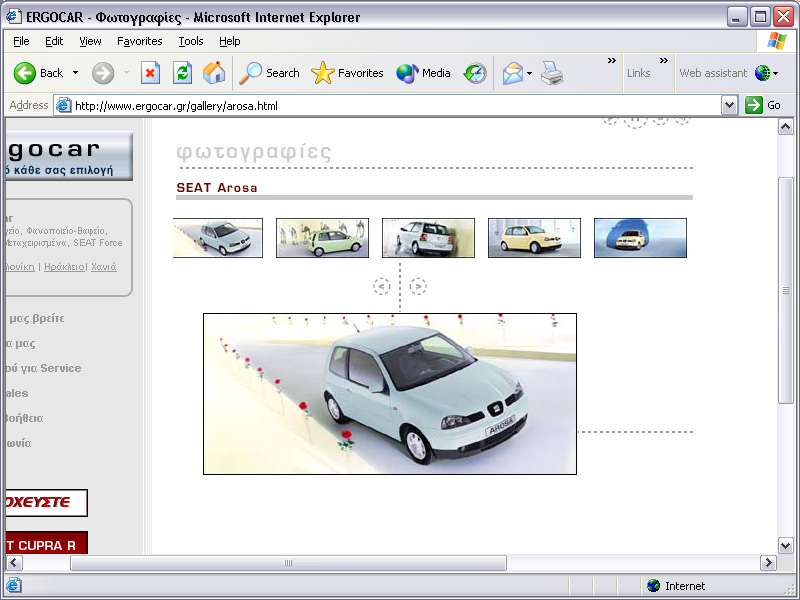Click the SEAT Arosa heading text

click(x=217, y=188)
